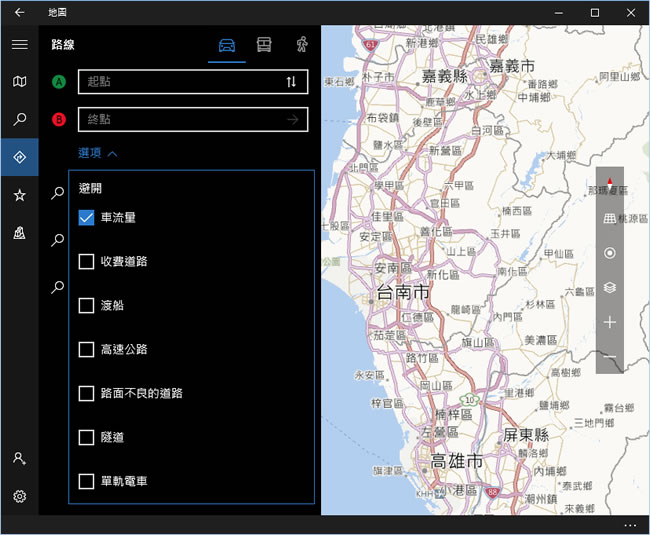Swap start and destination points
The height and width of the screenshot is (535, 650).
291,82
